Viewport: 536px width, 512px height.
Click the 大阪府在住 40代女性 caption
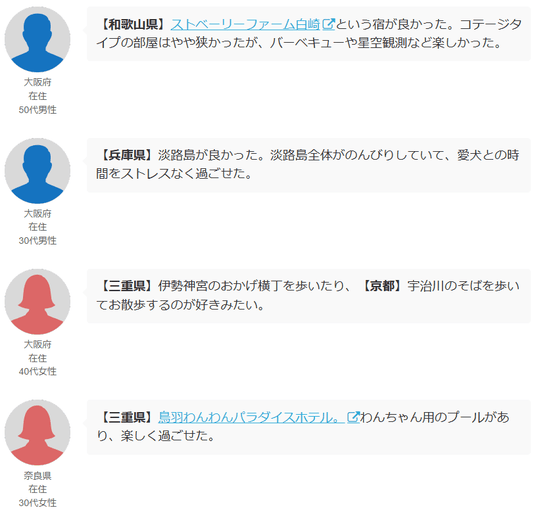(37, 358)
